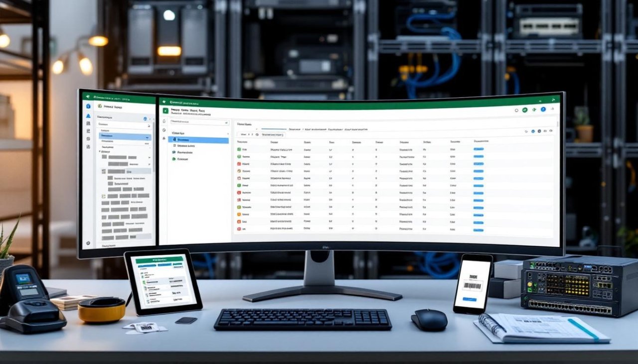Select the blue user avatar icon in the top-right corner

(543, 109)
